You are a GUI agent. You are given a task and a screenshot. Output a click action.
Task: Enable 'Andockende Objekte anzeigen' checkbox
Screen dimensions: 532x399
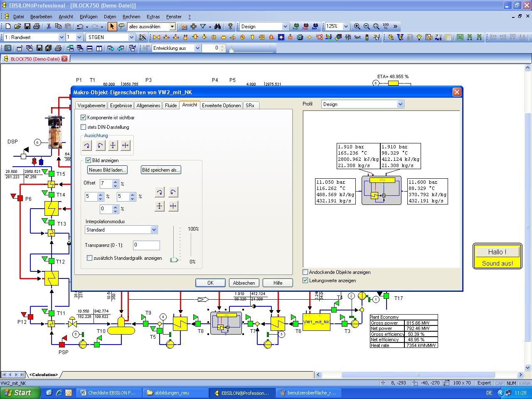(x=305, y=272)
